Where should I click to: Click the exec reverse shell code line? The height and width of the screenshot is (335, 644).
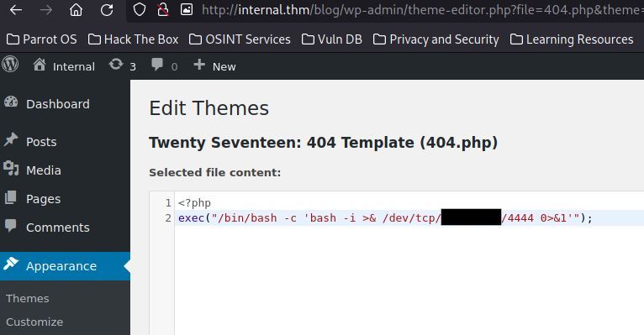pos(385,218)
